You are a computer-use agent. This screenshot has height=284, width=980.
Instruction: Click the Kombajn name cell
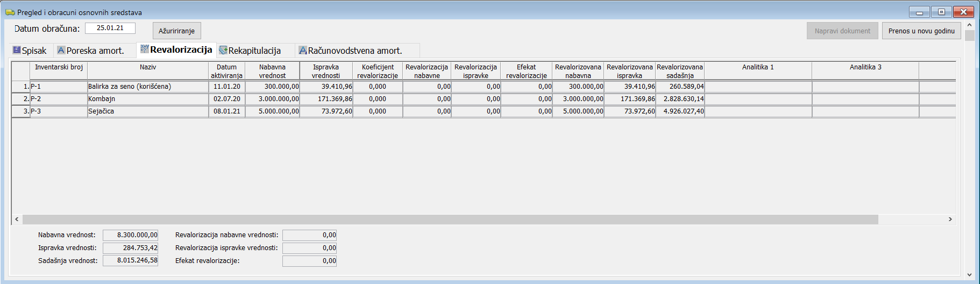tap(148, 99)
